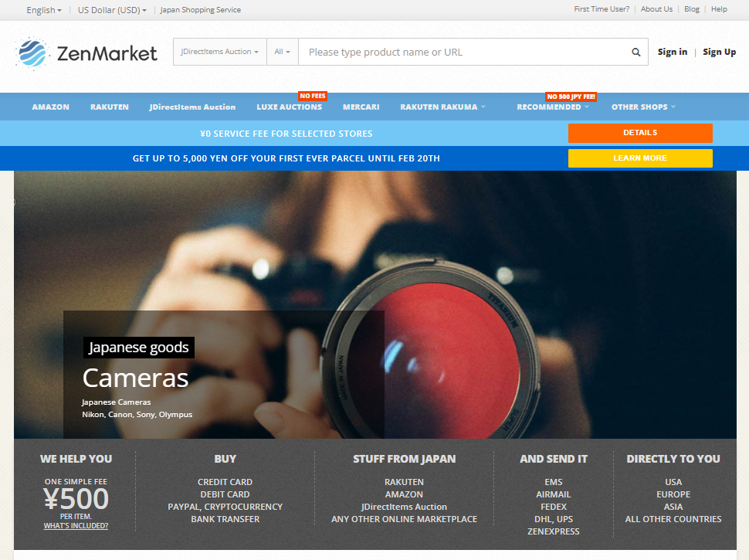Click the Sign Up link
Image resolution: width=749 pixels, height=560 pixels.
pos(720,52)
